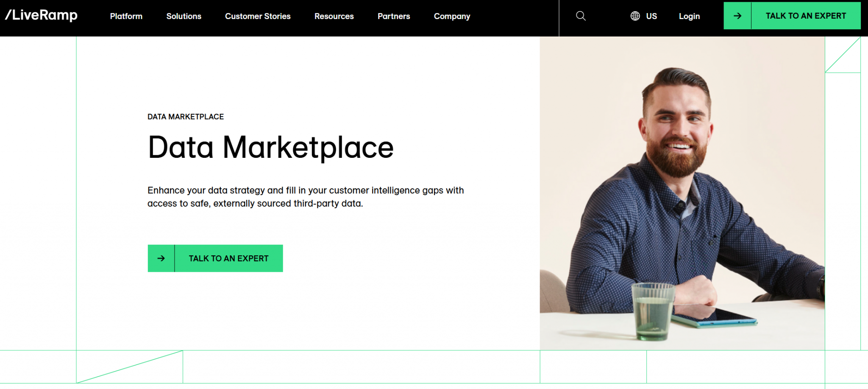
Task: Open the search icon in the navigation bar
Action: pyautogui.click(x=580, y=16)
